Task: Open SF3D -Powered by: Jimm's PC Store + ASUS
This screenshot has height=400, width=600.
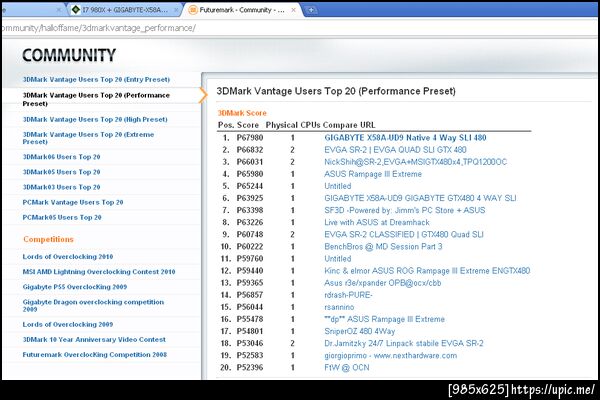Action: pyautogui.click(x=404, y=210)
